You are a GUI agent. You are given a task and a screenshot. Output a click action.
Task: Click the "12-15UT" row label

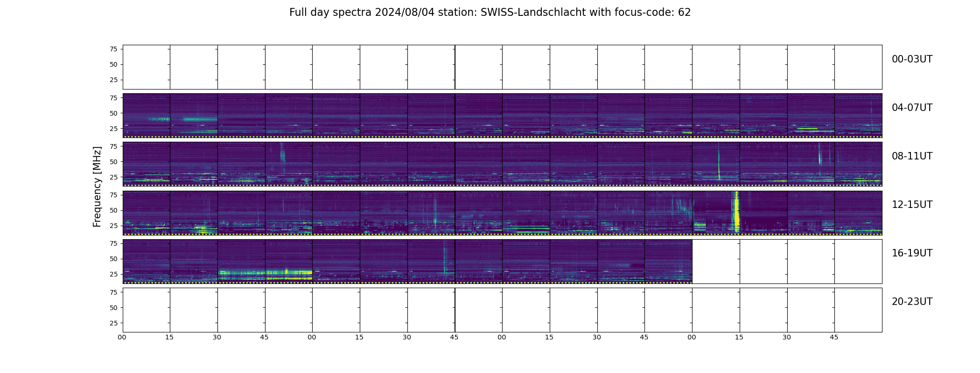pyautogui.click(x=912, y=205)
